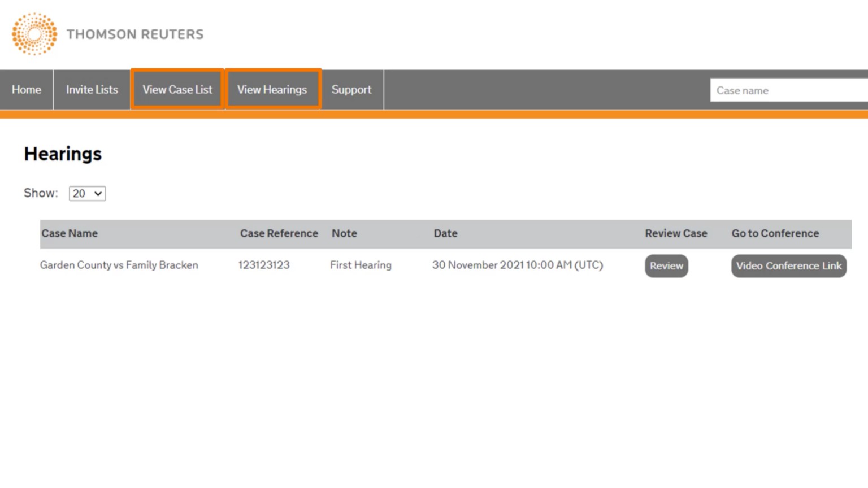
Task: Open the Home navigation item
Action: pyautogui.click(x=26, y=89)
